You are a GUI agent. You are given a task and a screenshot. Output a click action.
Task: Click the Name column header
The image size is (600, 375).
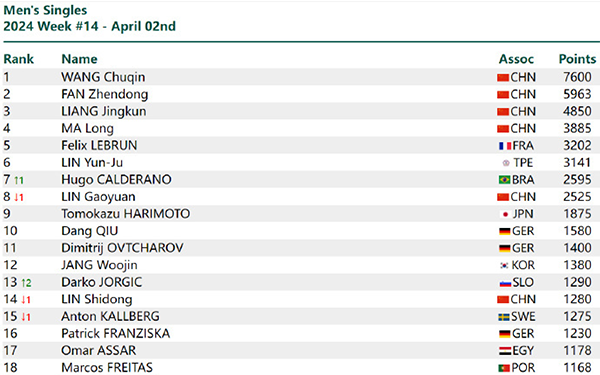pos(80,59)
